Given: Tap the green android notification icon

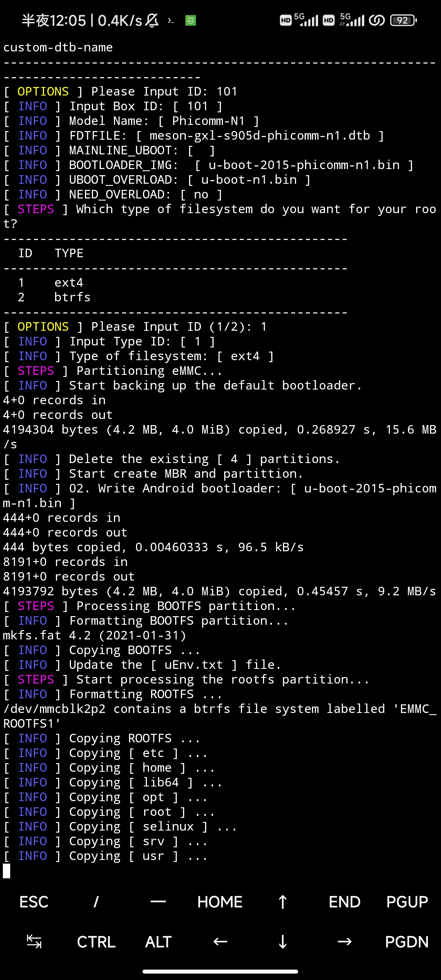Looking at the screenshot, I should point(191,20).
